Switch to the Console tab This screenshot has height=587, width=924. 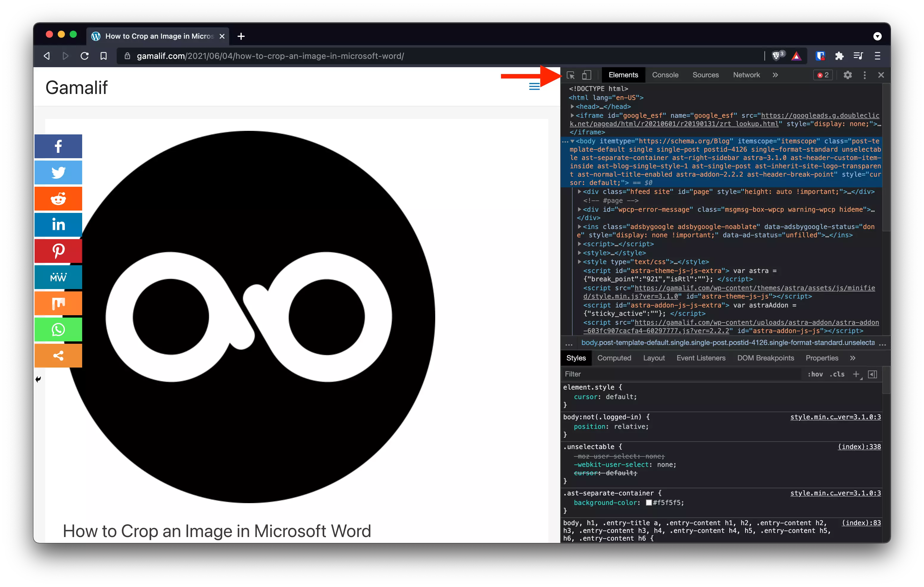point(665,75)
